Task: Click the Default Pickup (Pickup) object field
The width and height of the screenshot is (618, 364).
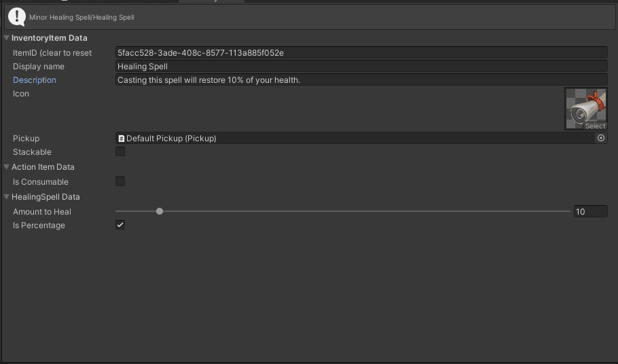Action: pyautogui.click(x=353, y=139)
